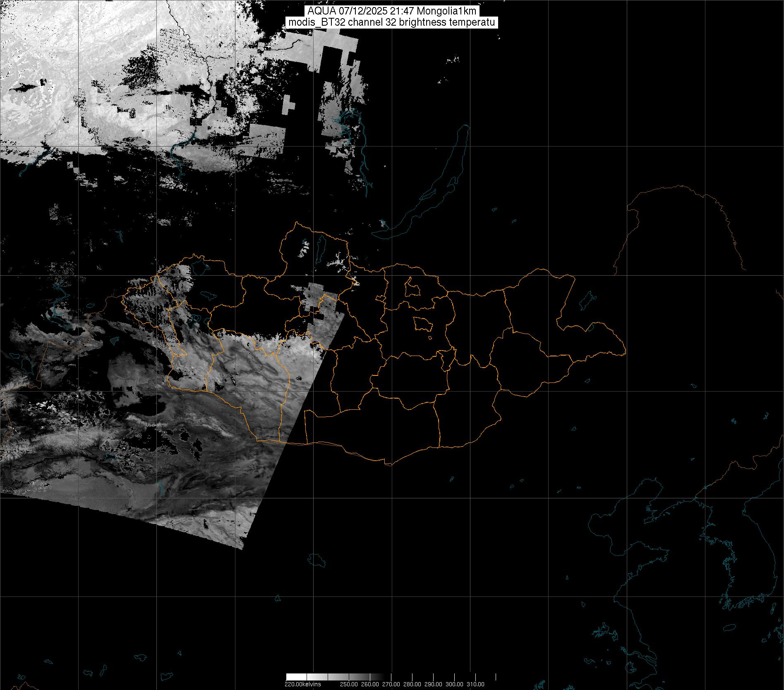This screenshot has width=784, height=690.
Task: Click the "270.00" colorbar tick label
Action: tap(391, 684)
